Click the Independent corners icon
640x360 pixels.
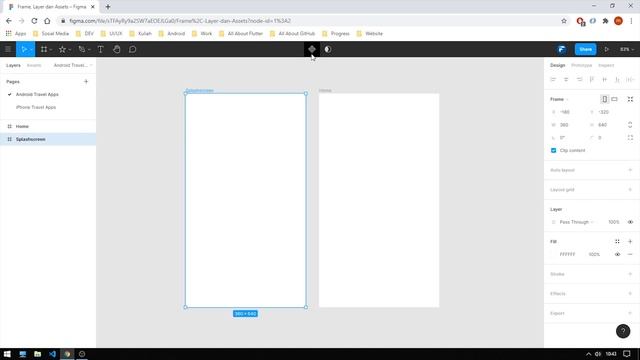tap(630, 138)
